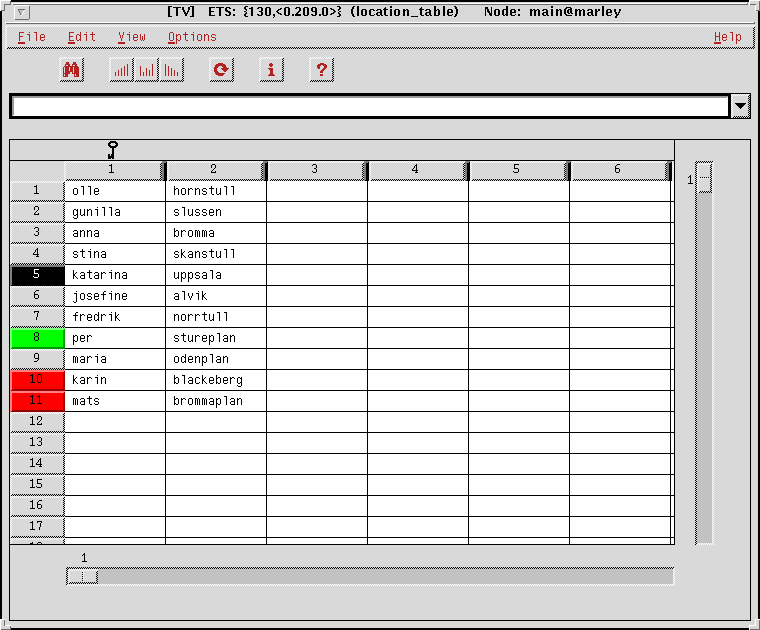The image size is (760, 630).
Task: Select row header 15
Action: point(37,485)
